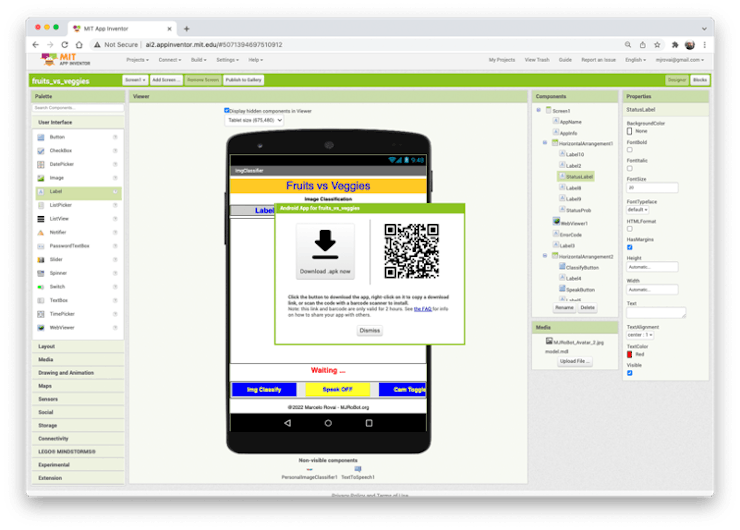Collapse HorizontalArrangement1 tree node
This screenshot has height=530, width=740.
[x=545, y=143]
